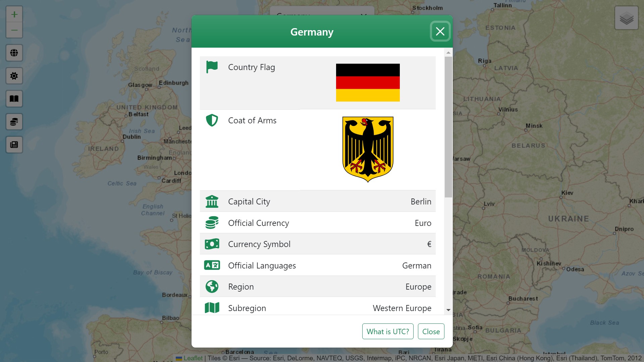Click the map icon beside Subregion
The width and height of the screenshot is (644, 362).
pos(212,307)
